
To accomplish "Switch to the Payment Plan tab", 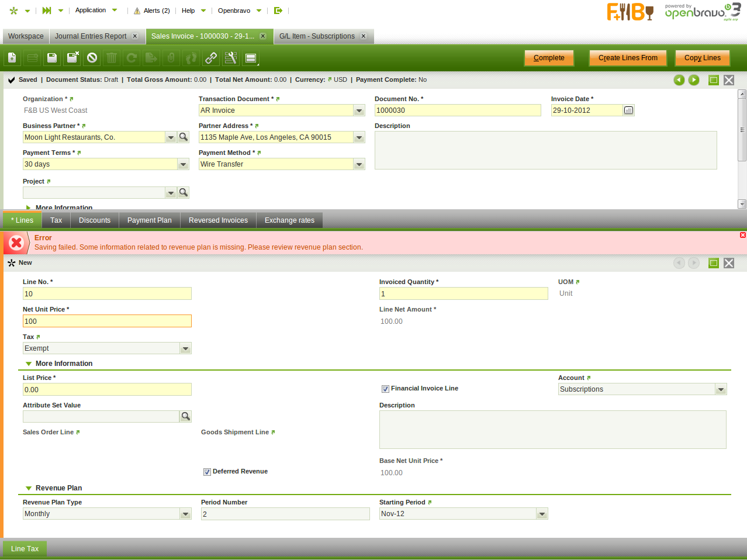I will 149,220.
